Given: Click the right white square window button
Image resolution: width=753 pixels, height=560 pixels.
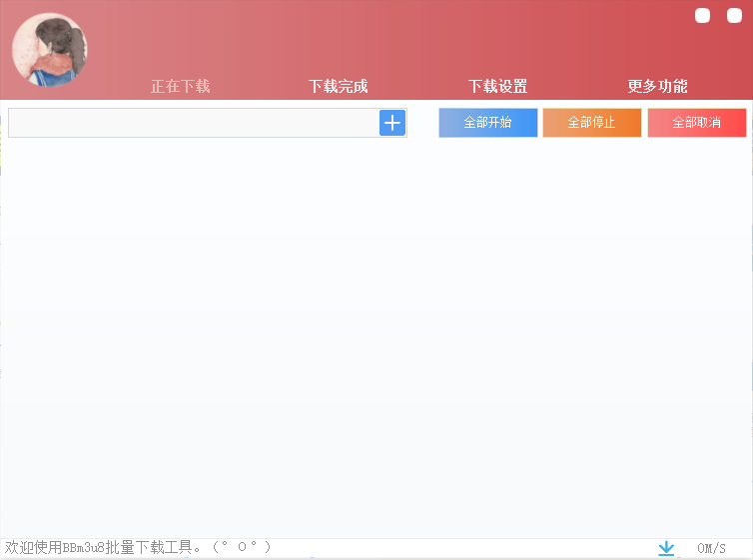Looking at the screenshot, I should [x=734, y=16].
